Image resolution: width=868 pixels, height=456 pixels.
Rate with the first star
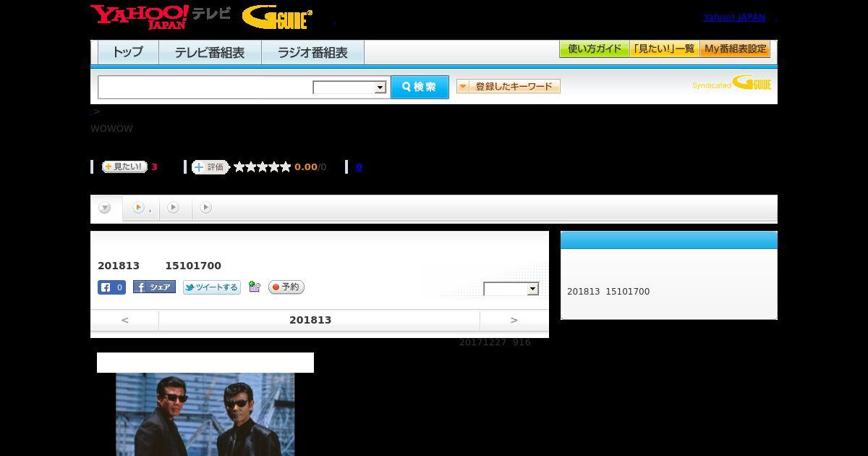coord(239,166)
